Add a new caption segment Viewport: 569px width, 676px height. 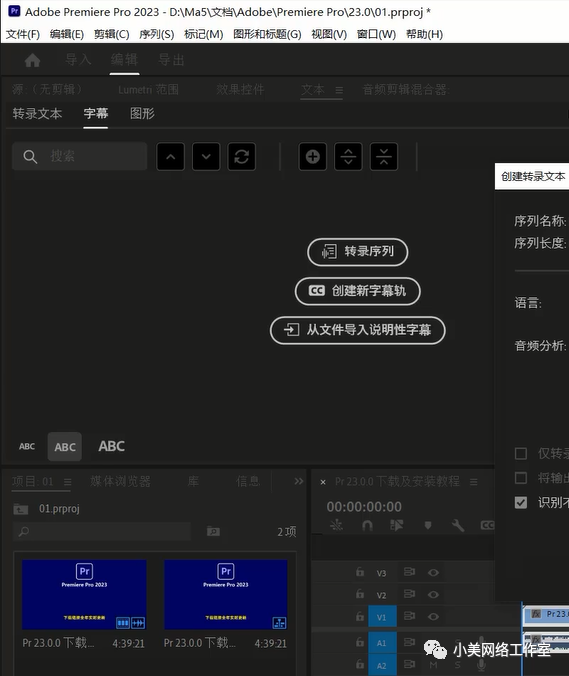(x=313, y=156)
